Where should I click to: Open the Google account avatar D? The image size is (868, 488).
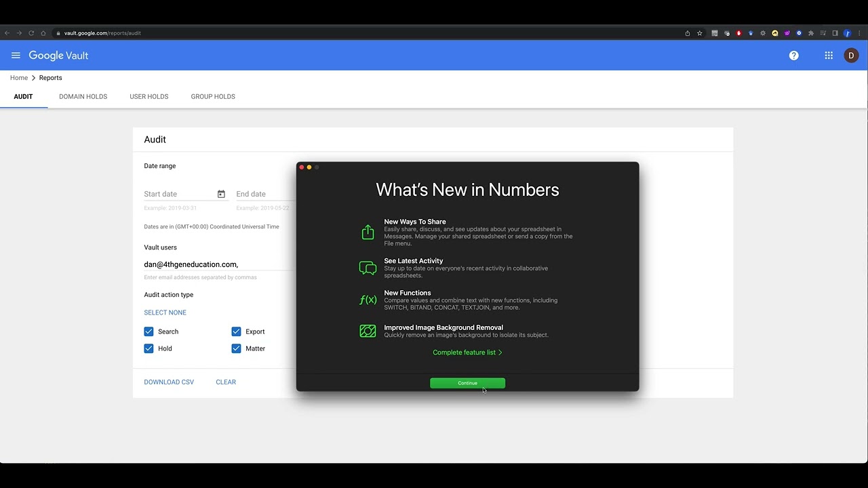[x=851, y=56]
